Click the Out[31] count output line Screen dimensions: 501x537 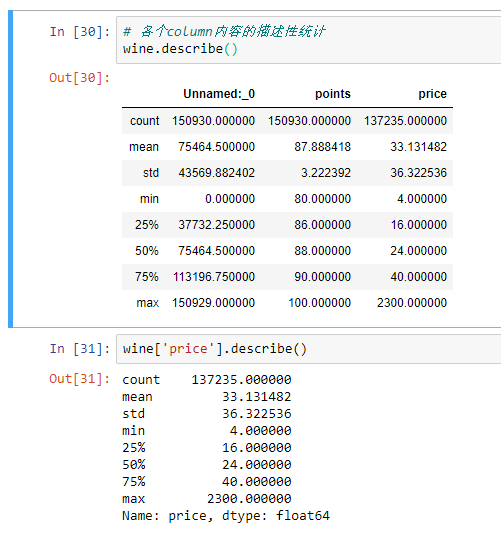[207, 379]
